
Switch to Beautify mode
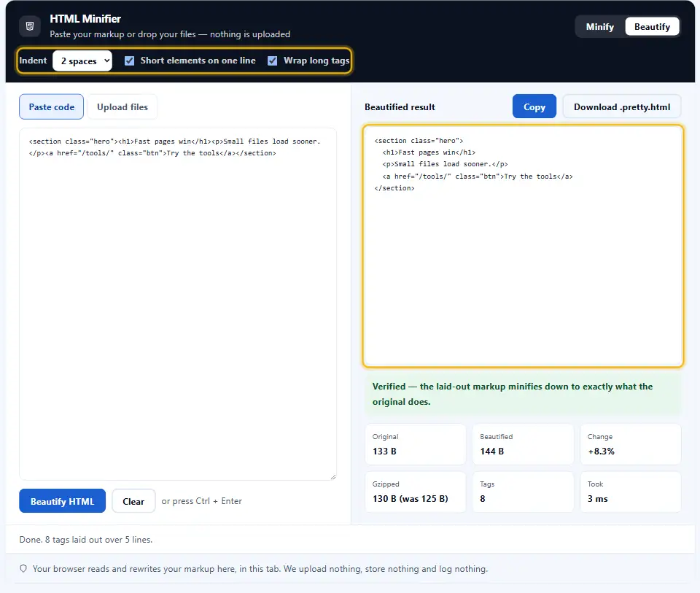[652, 27]
